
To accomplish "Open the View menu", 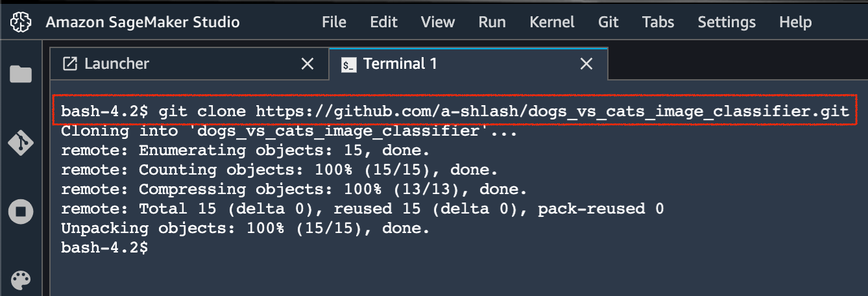I will pos(437,22).
